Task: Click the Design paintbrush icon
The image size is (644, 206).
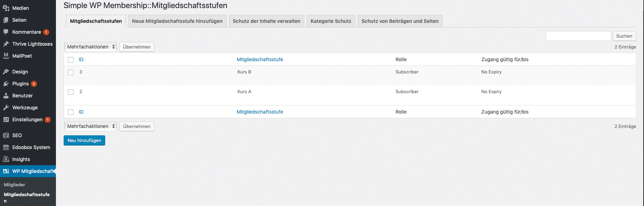Action: pyautogui.click(x=6, y=72)
